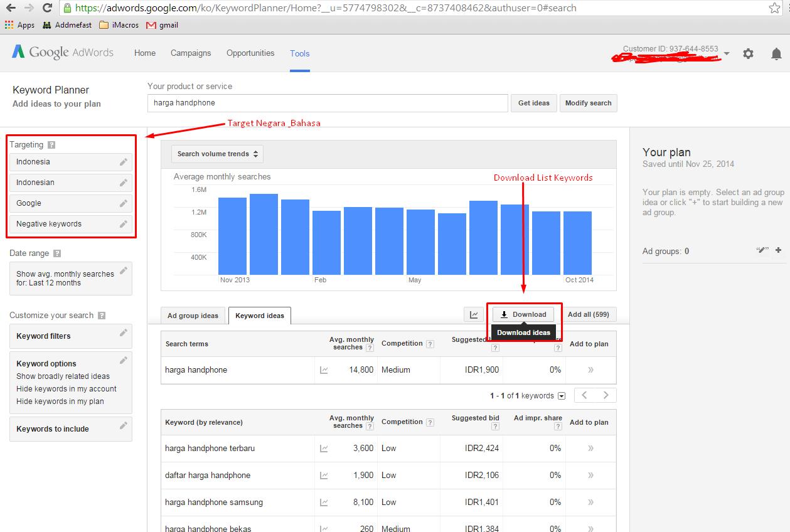The width and height of the screenshot is (790, 532).
Task: Switch to the Ad group ideas tab
Action: point(193,316)
